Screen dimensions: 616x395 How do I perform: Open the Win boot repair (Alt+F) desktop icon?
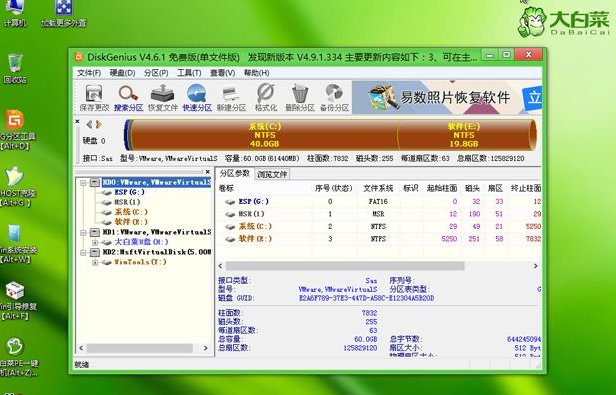click(16, 301)
